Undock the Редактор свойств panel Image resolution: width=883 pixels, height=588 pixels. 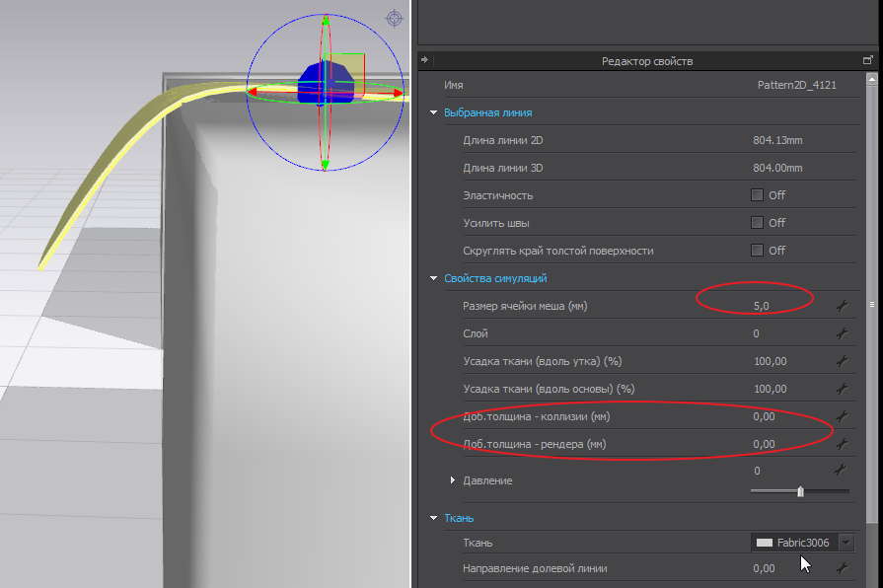point(868,60)
